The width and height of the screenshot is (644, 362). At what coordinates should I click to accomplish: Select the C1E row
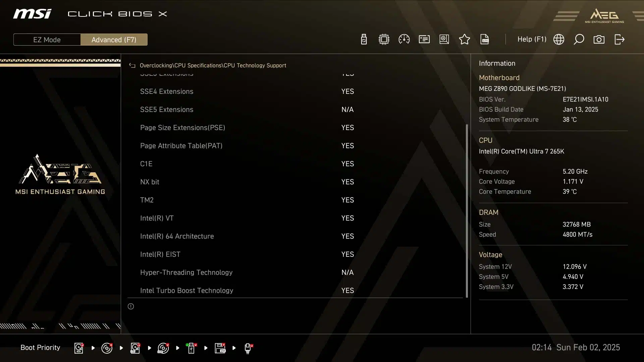(x=295, y=164)
